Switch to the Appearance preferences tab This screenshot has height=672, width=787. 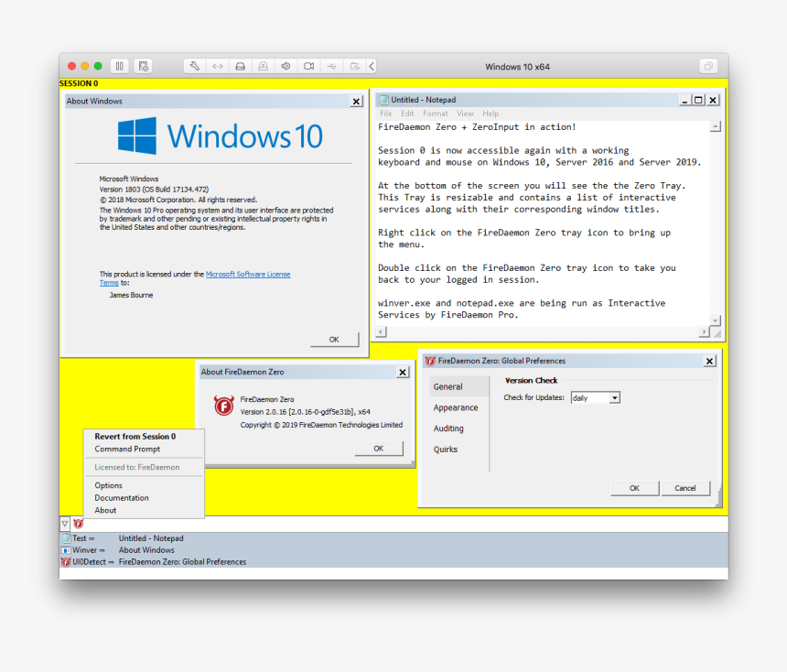458,407
